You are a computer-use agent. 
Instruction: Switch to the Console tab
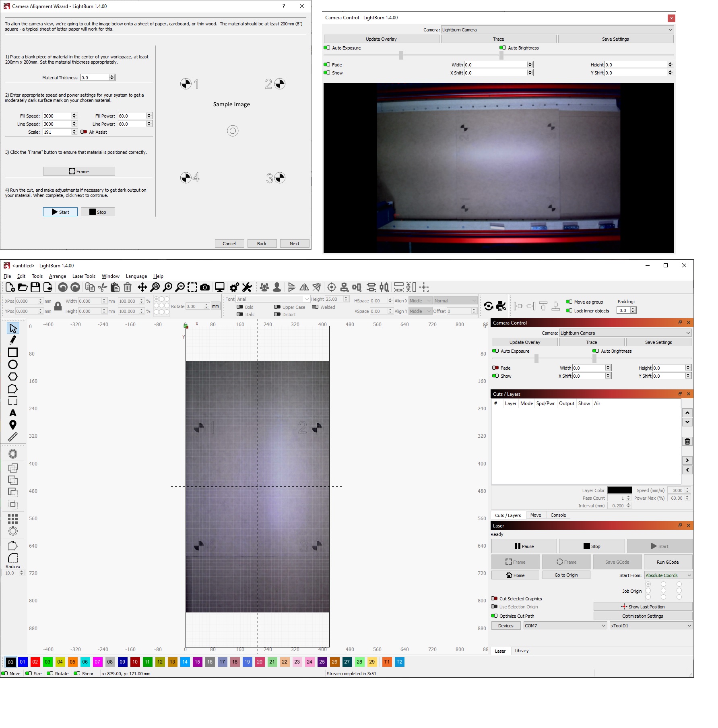[x=558, y=515]
